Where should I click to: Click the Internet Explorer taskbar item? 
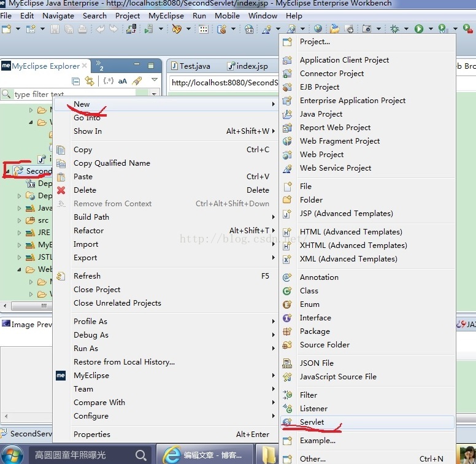(x=205, y=455)
